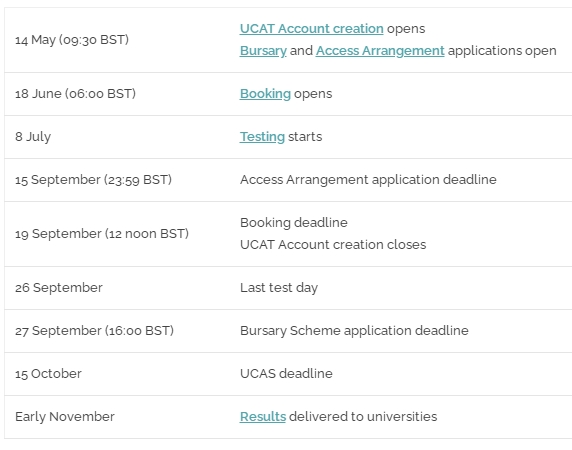Image resolution: width=572 pixels, height=450 pixels.
Task: Click the 19 September (12 noon BST) date
Action: point(102,234)
